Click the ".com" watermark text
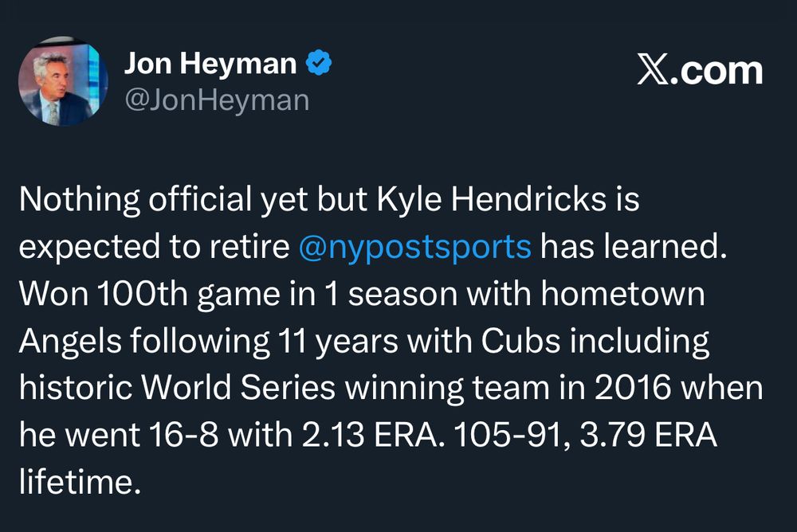The width and height of the screenshot is (797, 532). click(x=718, y=71)
